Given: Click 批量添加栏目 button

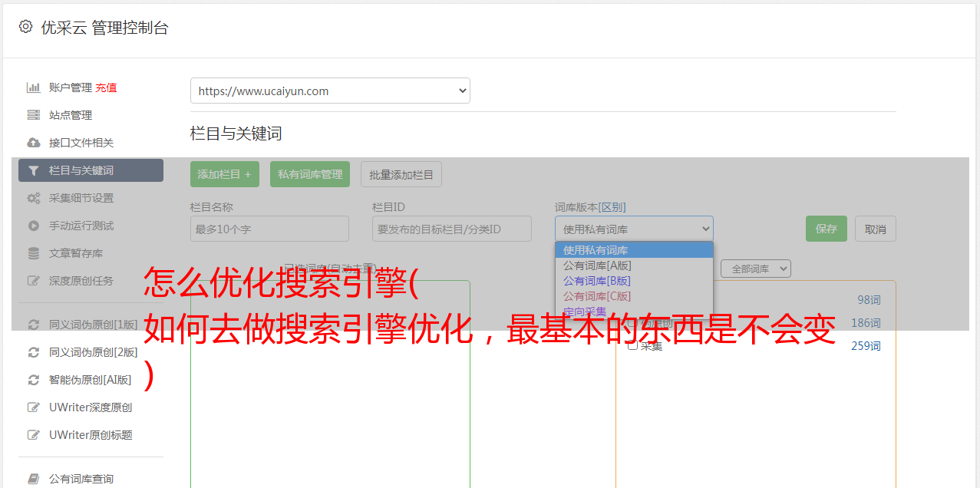Looking at the screenshot, I should pos(401,174).
